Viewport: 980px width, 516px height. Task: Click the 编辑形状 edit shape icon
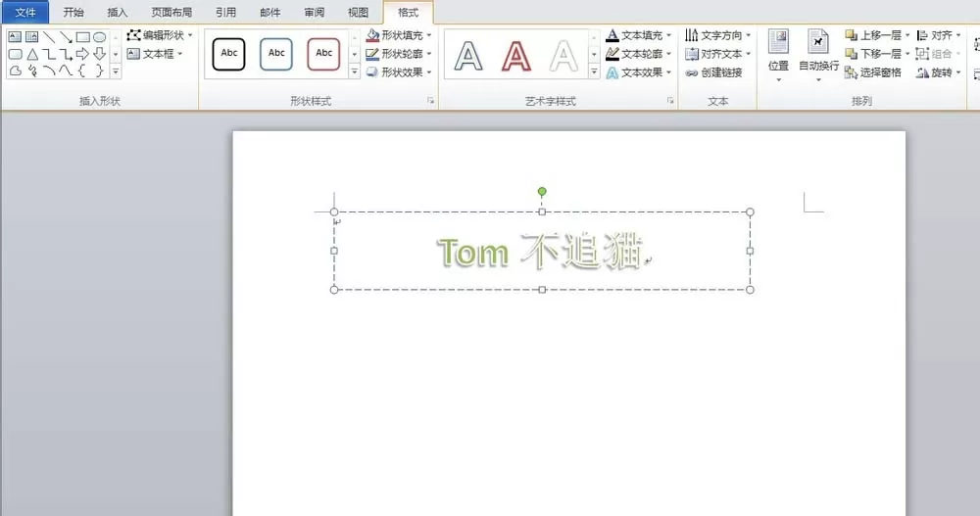pyautogui.click(x=133, y=35)
